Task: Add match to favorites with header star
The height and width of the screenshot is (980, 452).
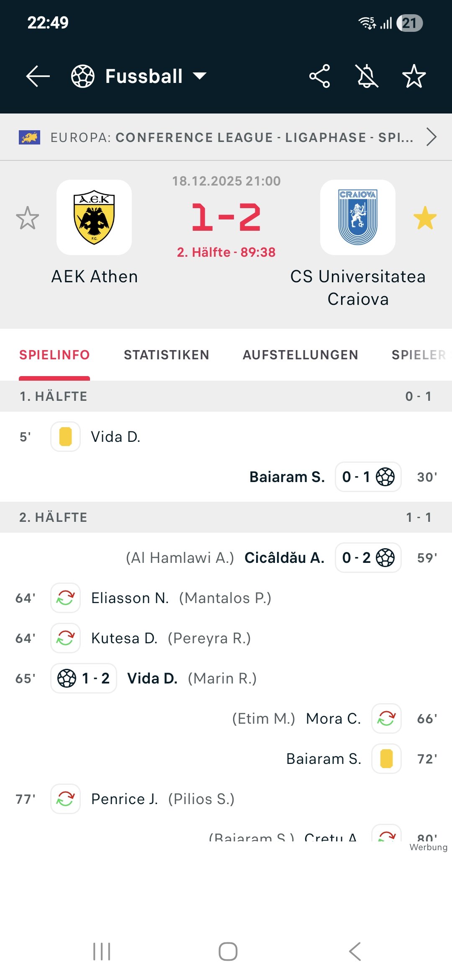Action: (x=414, y=76)
